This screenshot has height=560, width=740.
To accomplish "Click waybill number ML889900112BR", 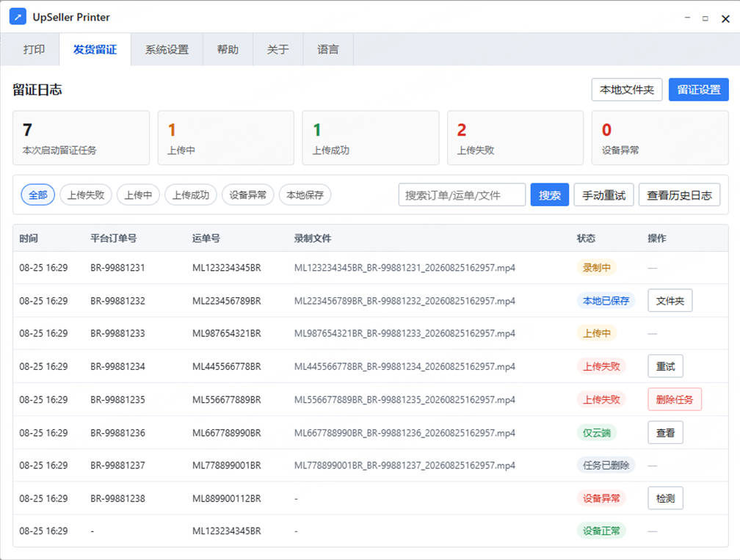I will coord(227,498).
